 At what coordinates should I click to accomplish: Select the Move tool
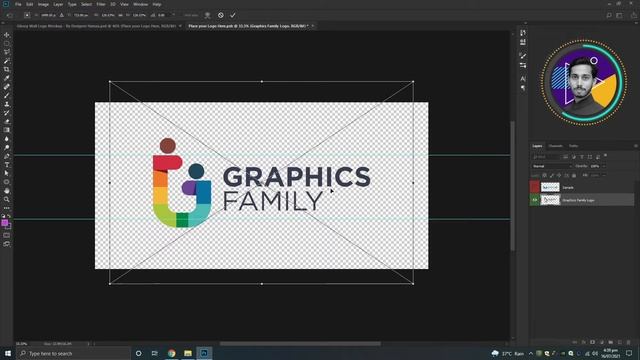7,35
